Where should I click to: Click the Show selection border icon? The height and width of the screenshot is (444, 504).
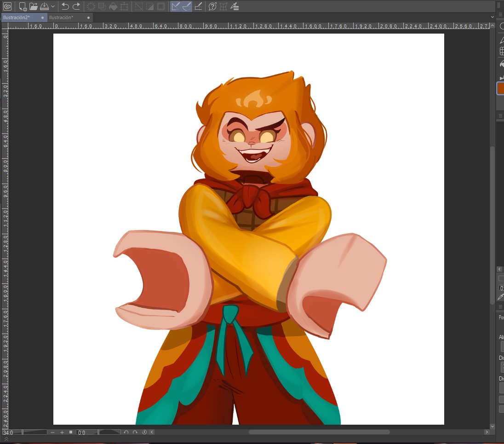pos(161,6)
